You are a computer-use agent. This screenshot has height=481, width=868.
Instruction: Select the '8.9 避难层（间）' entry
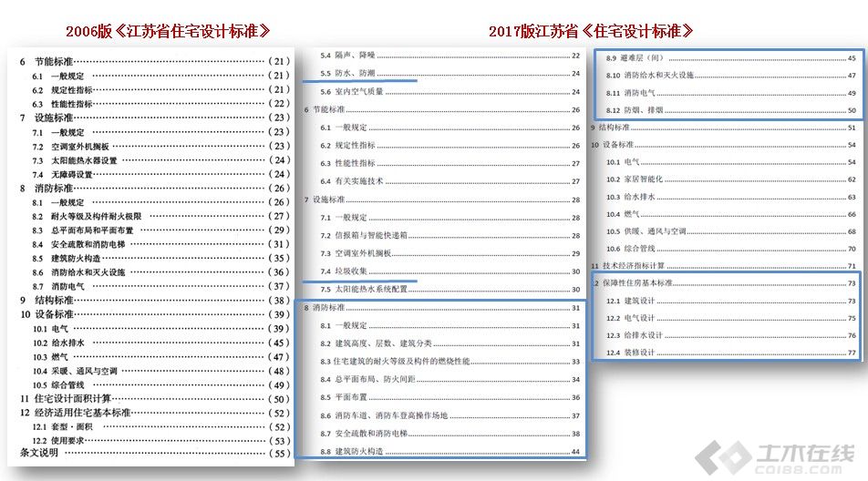point(635,58)
